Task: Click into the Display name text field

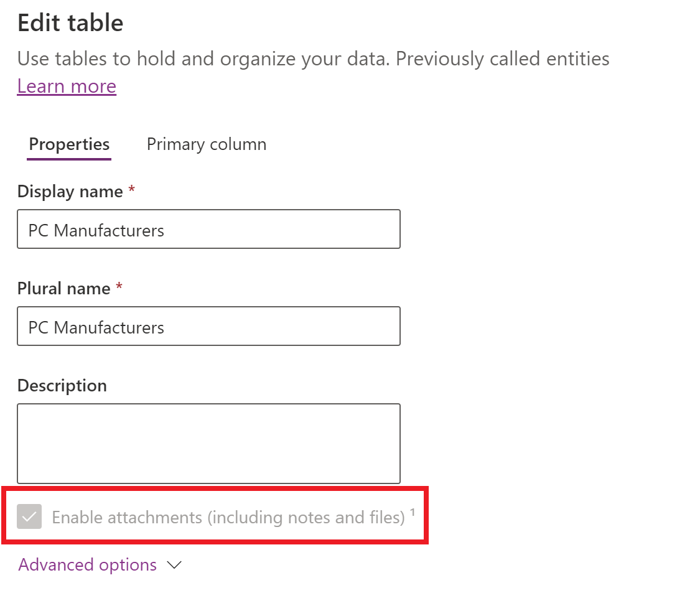Action: coord(208,230)
